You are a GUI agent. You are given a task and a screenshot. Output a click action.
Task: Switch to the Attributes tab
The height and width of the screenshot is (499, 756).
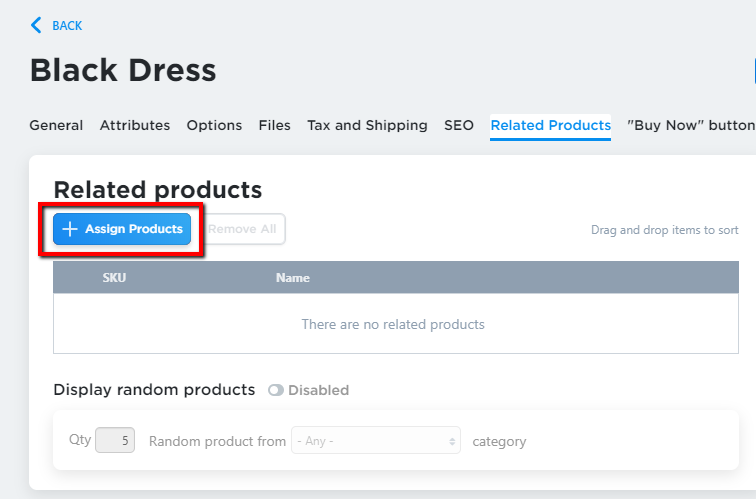(x=135, y=125)
